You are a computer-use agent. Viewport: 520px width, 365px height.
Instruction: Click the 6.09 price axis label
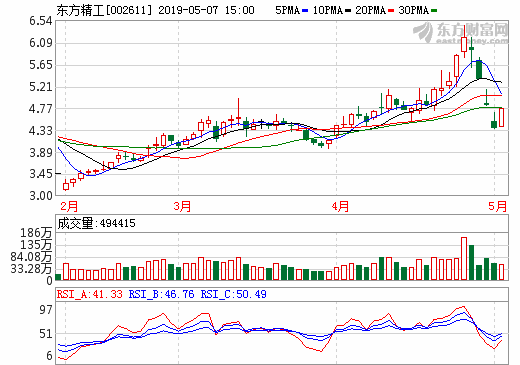click(41, 43)
